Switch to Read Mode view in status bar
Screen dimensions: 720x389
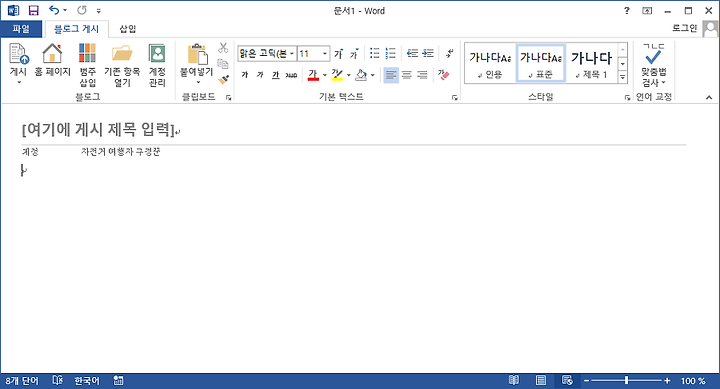pos(514,380)
